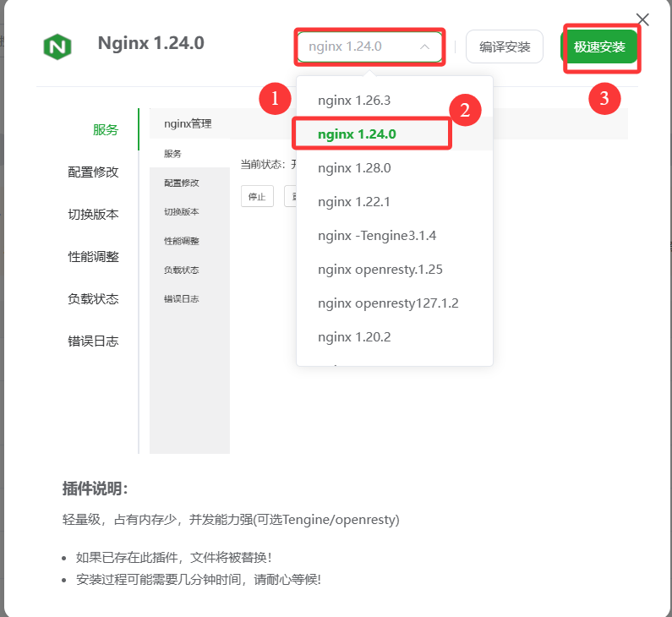Click the 编译安装 button

click(x=505, y=46)
